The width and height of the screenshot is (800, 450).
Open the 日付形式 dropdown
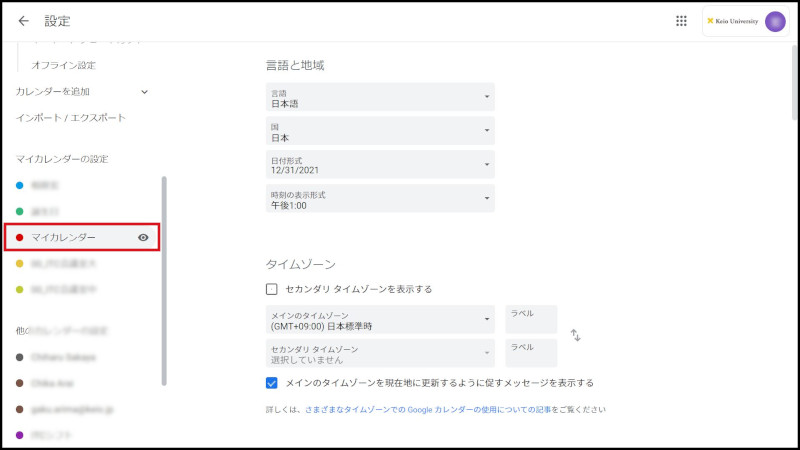pos(380,164)
